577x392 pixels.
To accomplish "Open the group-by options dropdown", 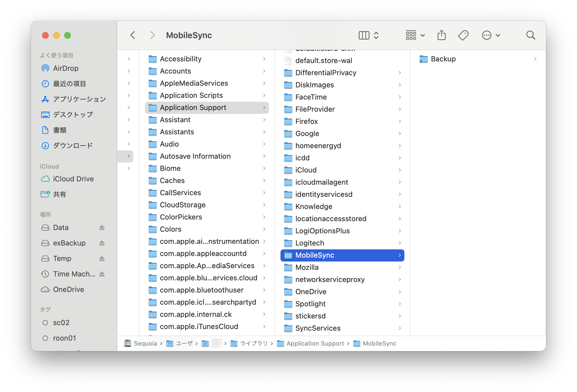I will [x=415, y=35].
